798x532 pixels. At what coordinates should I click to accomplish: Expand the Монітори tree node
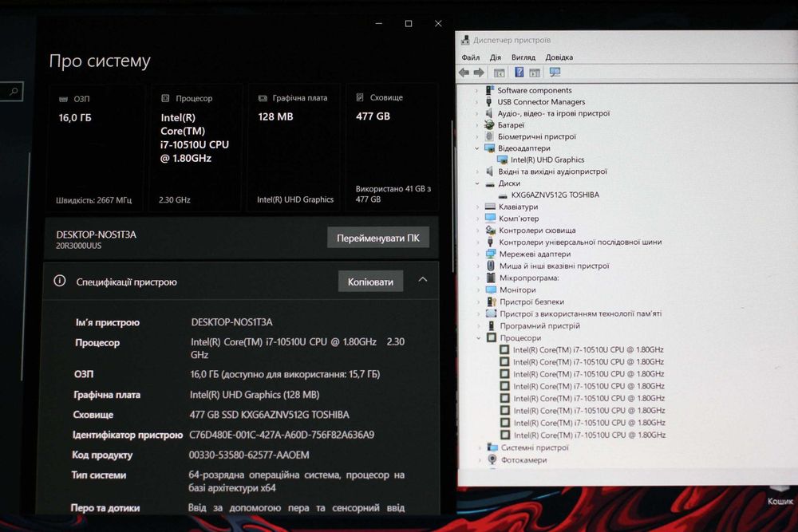coord(478,290)
